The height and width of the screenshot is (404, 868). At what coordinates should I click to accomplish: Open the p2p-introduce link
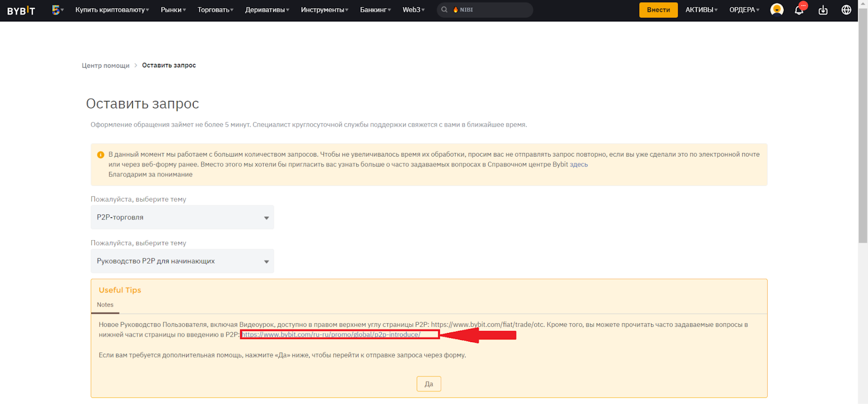tap(331, 335)
